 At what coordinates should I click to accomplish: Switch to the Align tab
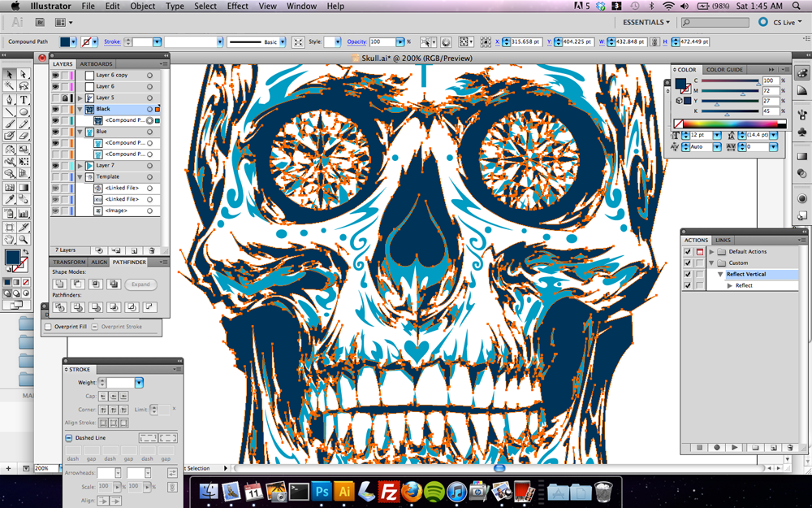tap(99, 263)
